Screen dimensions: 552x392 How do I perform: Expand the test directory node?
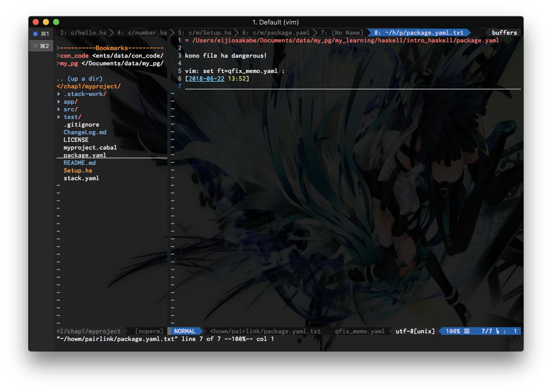(x=59, y=117)
